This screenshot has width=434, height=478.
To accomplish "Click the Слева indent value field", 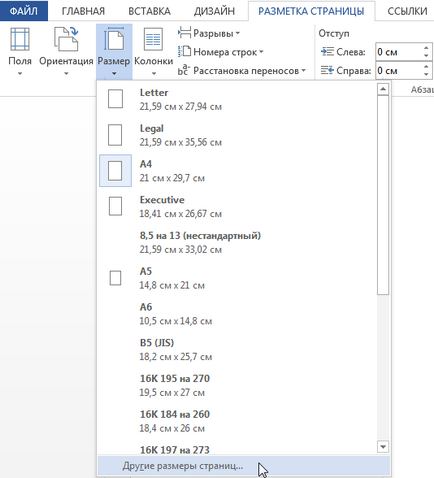I will click(x=399, y=52).
